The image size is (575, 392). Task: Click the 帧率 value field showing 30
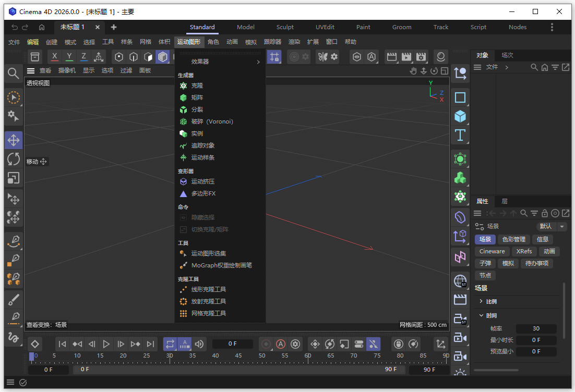[536, 328]
